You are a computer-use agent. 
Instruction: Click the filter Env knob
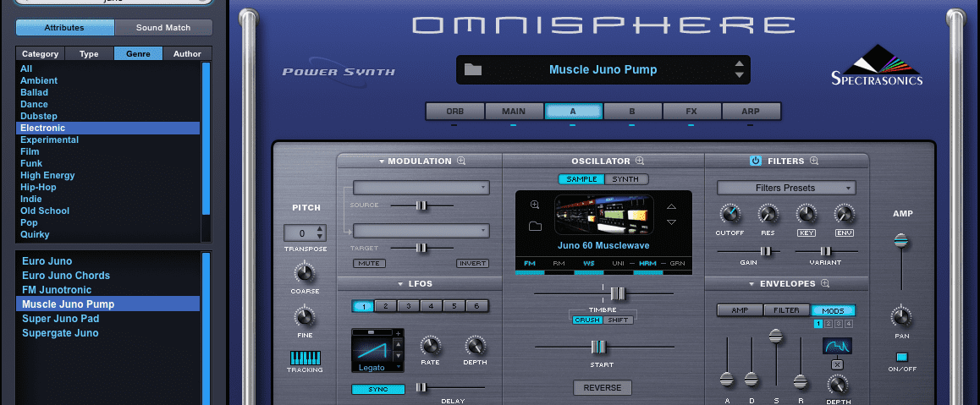(x=845, y=215)
